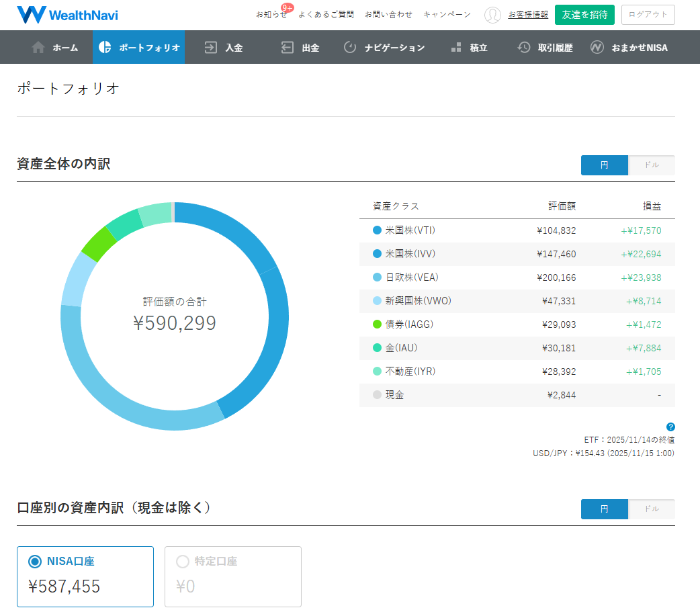
Task: Select the NISA口座 radio button
Action: tap(35, 562)
